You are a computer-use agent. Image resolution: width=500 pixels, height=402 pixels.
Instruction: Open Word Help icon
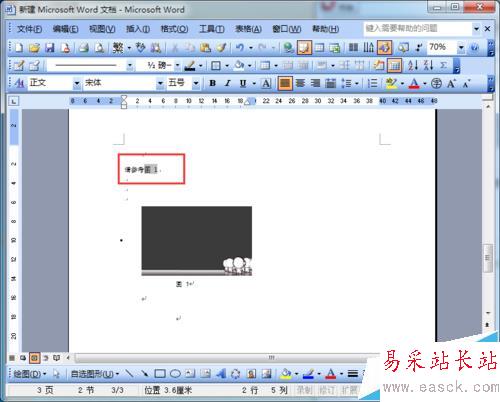(474, 48)
